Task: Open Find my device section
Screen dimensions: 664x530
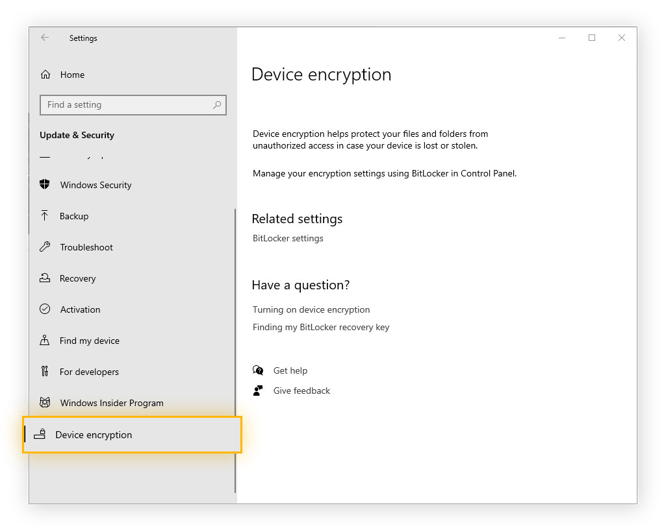Action: 89,341
